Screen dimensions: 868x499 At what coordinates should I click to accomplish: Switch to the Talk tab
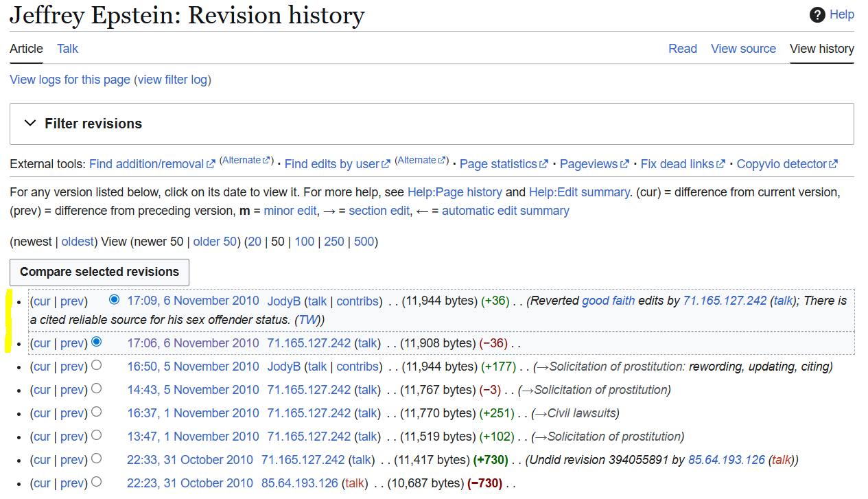tap(67, 49)
